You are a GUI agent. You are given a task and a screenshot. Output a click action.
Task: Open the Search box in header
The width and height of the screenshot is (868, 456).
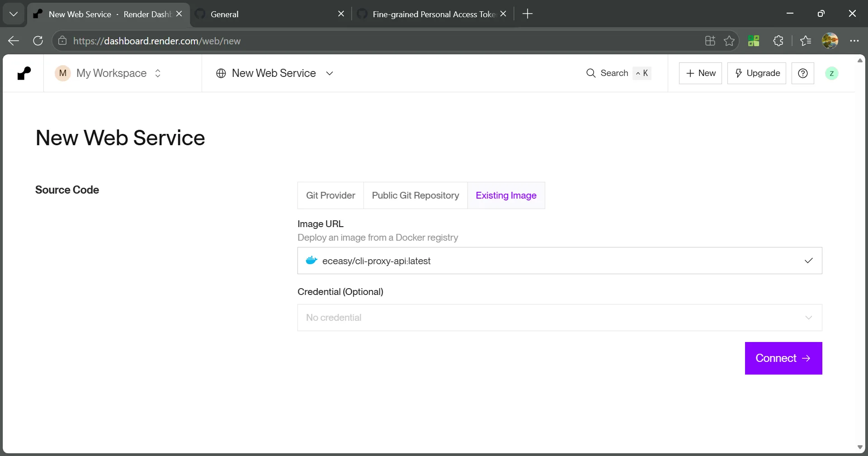618,73
